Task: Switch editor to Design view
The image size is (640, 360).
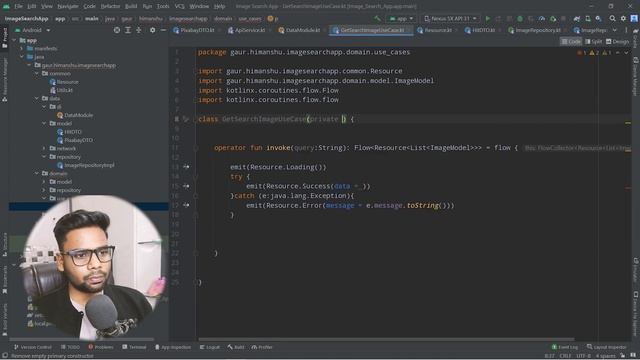Action: [x=618, y=42]
